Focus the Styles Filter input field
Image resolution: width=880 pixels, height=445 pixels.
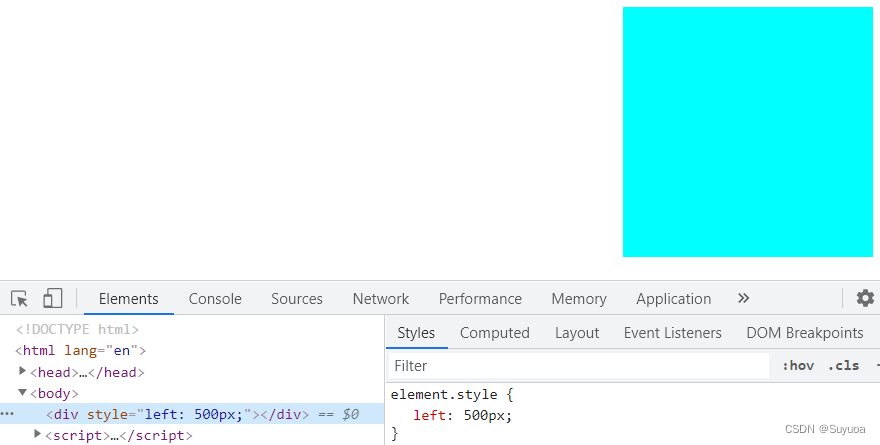pos(579,366)
